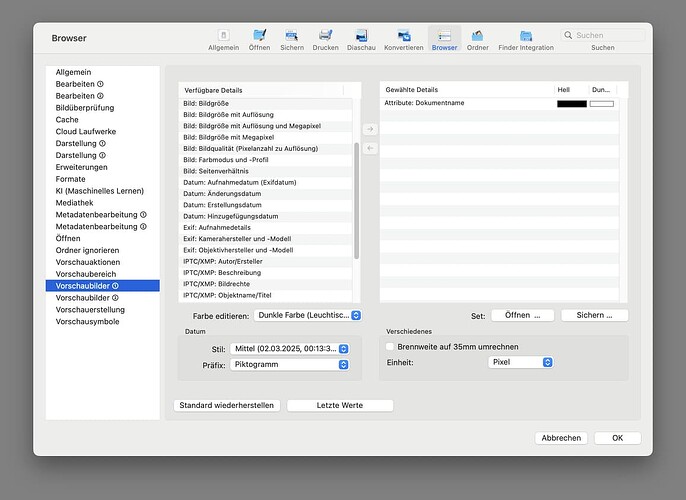Click Standard wiederherstellen button
Screen dimensions: 686x500
click(x=227, y=406)
